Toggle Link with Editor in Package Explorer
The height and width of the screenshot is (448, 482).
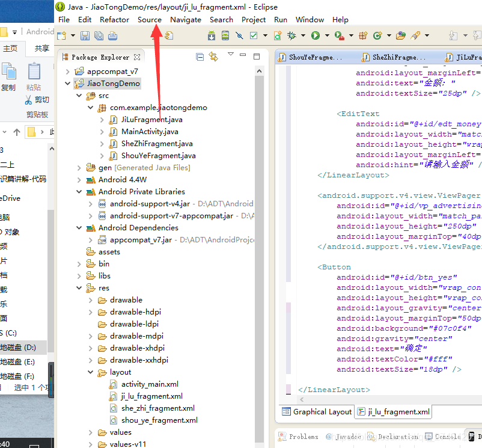(x=213, y=57)
